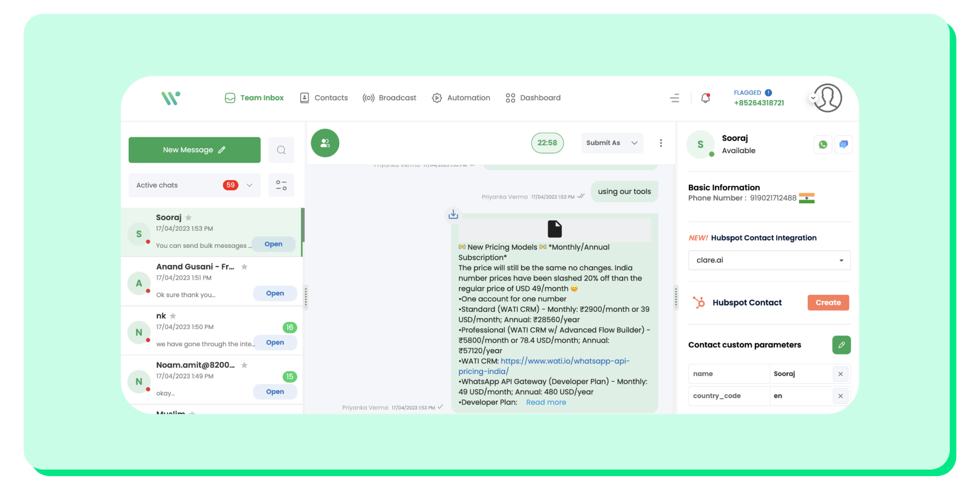Viewport: 980px width, 490px height.
Task: Toggle the star on Sooraj's chat
Action: (188, 217)
